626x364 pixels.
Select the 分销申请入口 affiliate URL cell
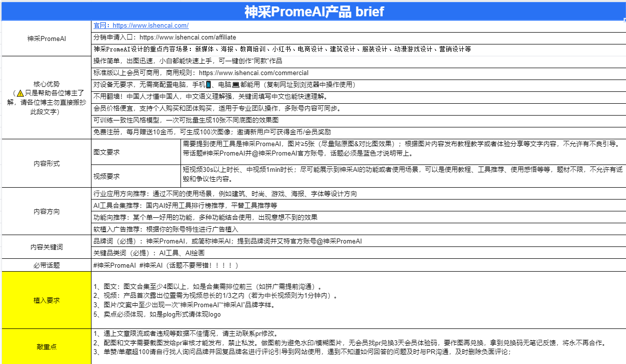[359, 38]
